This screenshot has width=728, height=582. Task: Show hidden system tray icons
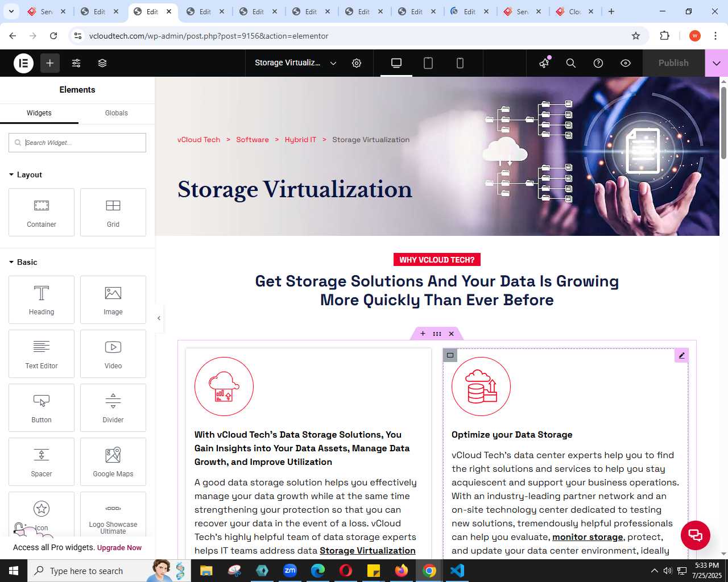655,571
